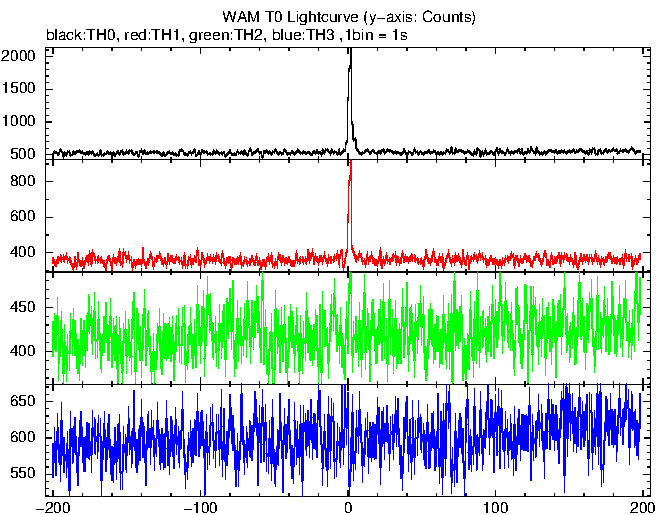Viewport: 669px width, 515px height.
Task: Click the plot title 'WAM T0 Lightcurve (y-axis: Counts)'
Action: point(349,17)
